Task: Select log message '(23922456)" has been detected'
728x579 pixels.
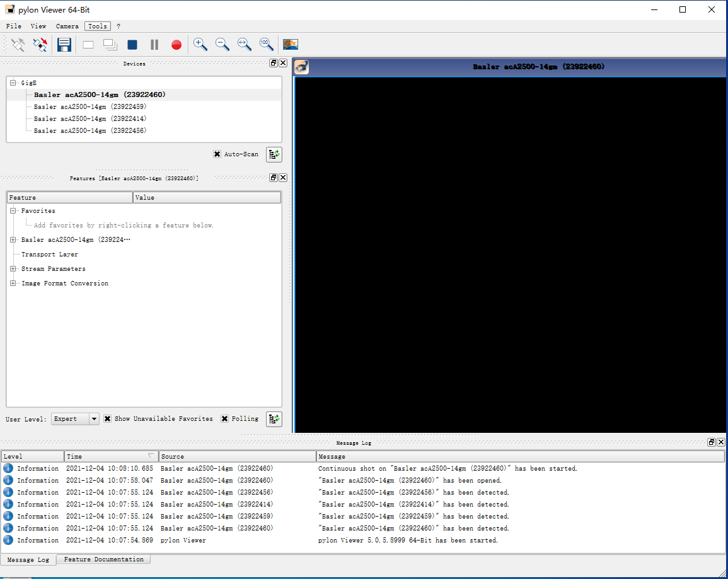Action: (x=413, y=492)
